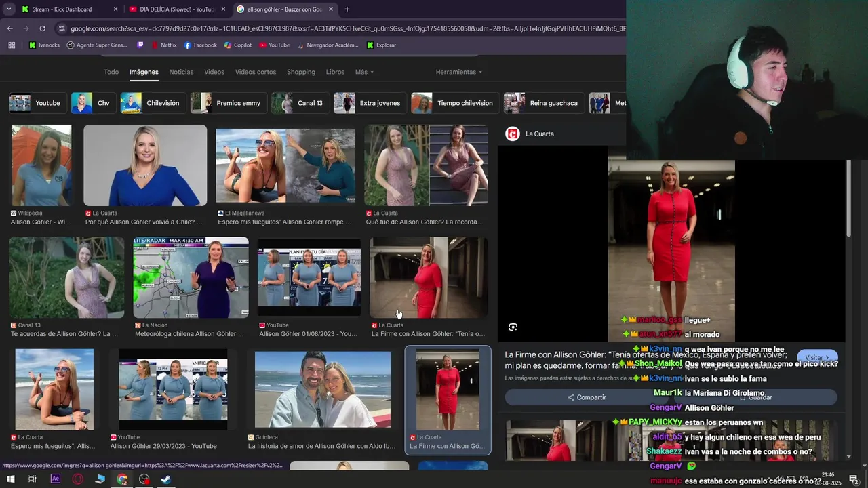Open After Effects from the taskbar
This screenshot has height=488, width=868.
click(56, 479)
